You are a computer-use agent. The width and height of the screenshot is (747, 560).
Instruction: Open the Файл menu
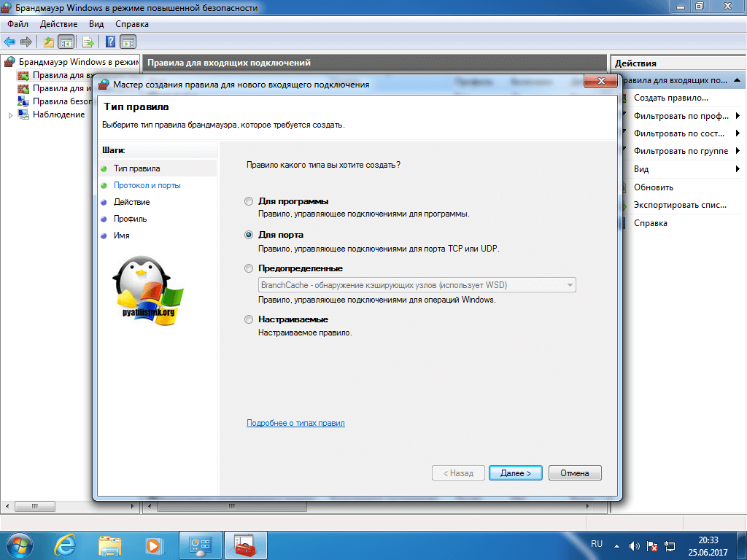(18, 24)
